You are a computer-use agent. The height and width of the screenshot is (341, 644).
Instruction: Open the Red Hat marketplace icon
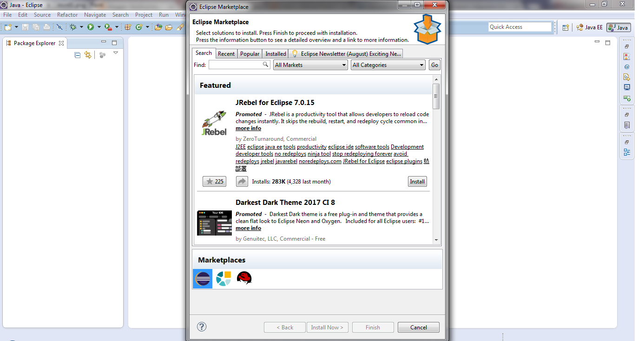[244, 278]
